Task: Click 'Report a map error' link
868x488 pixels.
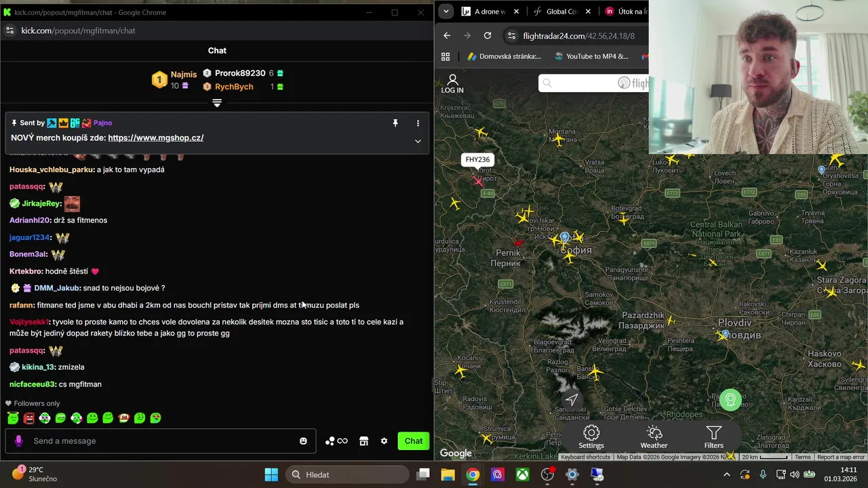Action: click(x=841, y=457)
